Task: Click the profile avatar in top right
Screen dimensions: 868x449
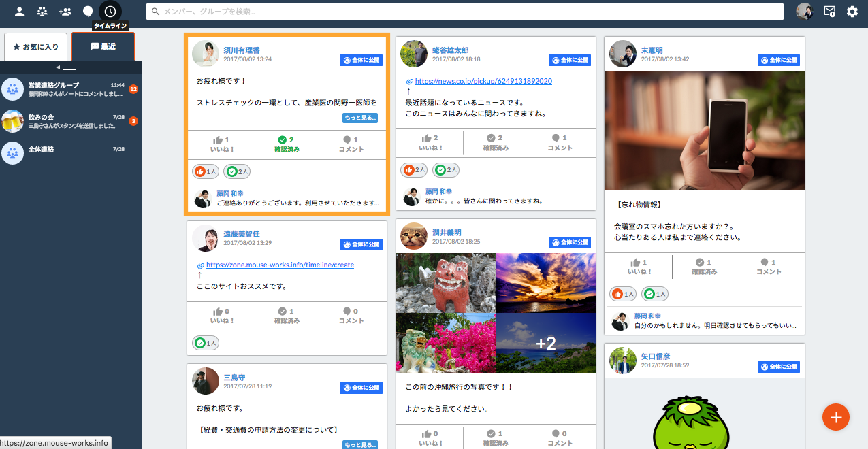Action: click(x=805, y=11)
